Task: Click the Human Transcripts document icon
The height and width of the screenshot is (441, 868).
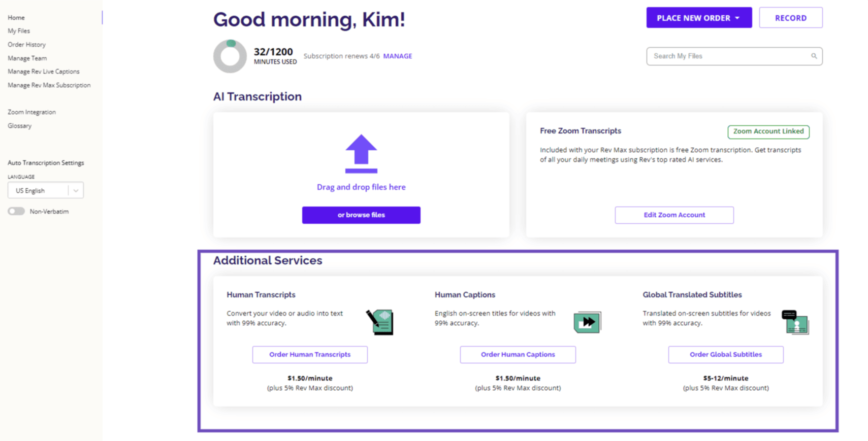Action: 380,322
